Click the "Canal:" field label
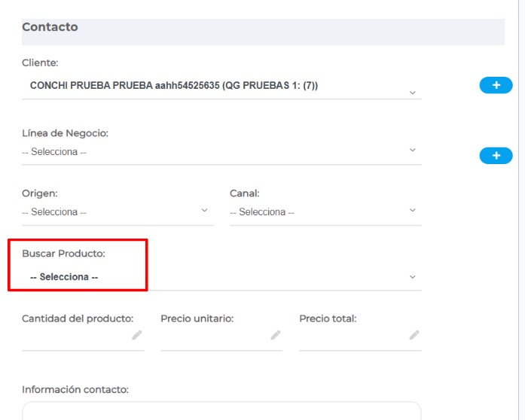 (x=245, y=193)
